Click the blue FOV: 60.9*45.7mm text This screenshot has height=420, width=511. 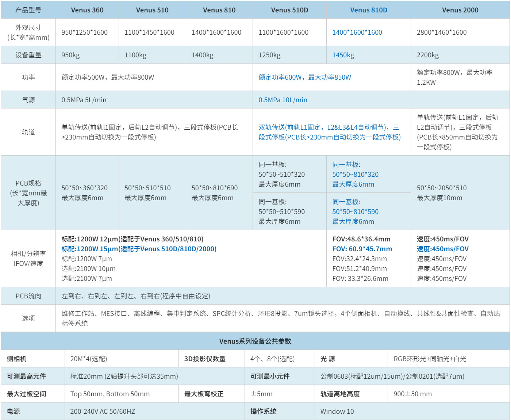point(362,249)
